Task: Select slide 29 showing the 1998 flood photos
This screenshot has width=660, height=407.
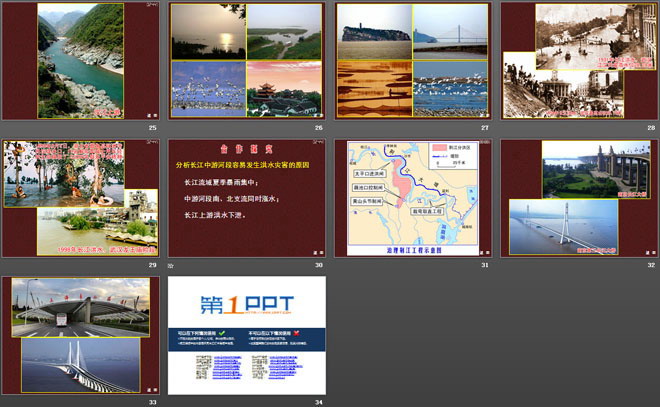Action: pyautogui.click(x=81, y=198)
